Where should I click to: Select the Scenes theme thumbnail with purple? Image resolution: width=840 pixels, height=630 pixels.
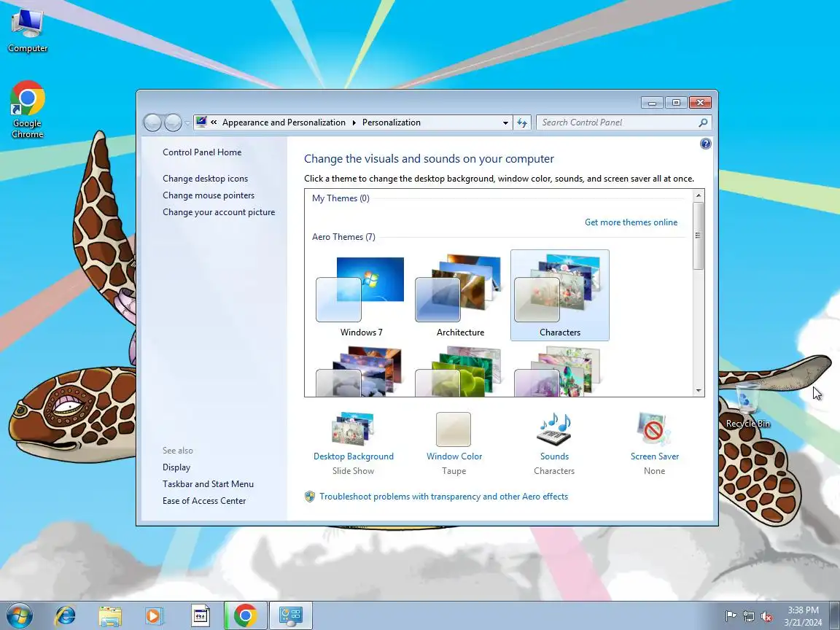[559, 370]
